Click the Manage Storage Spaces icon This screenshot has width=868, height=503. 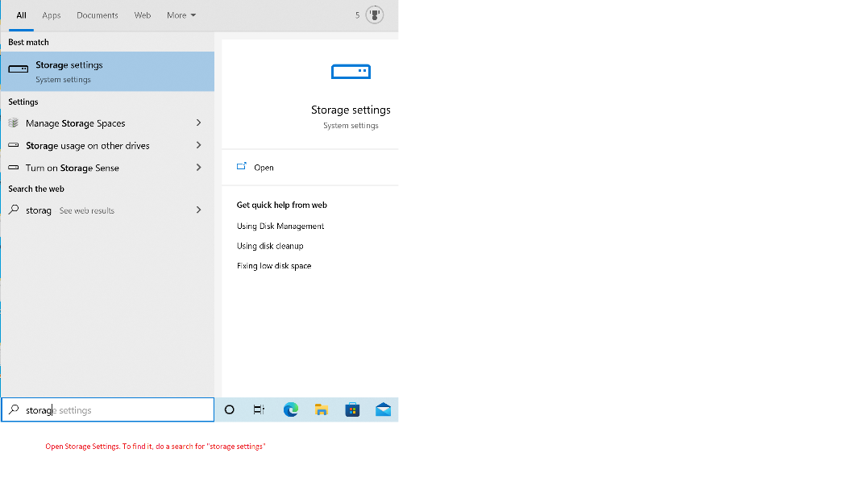[x=13, y=123]
